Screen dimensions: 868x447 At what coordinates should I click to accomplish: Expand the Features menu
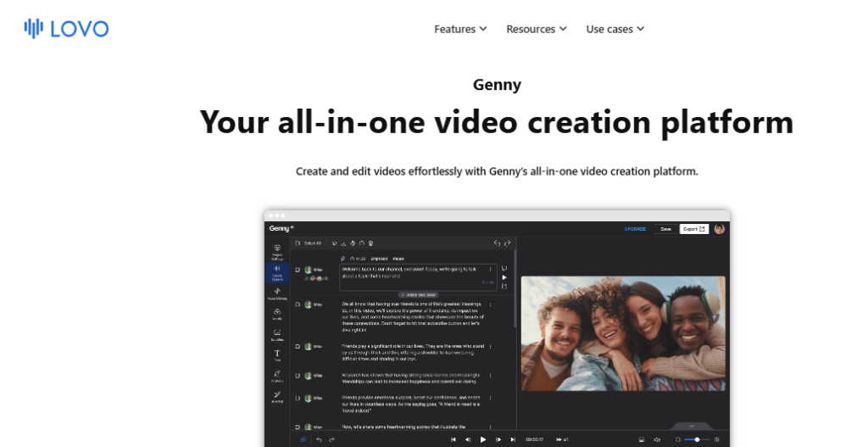460,29
